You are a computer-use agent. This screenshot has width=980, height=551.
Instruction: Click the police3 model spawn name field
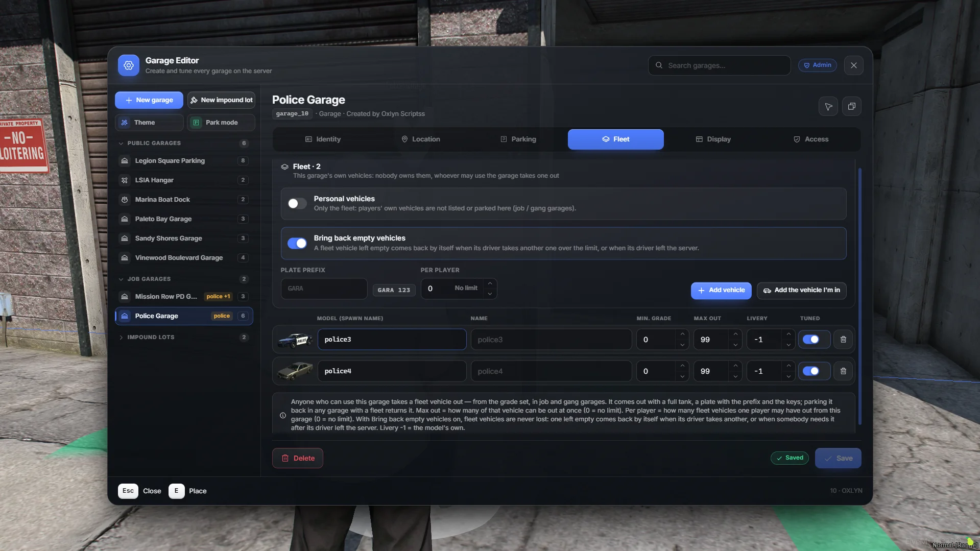coord(392,340)
